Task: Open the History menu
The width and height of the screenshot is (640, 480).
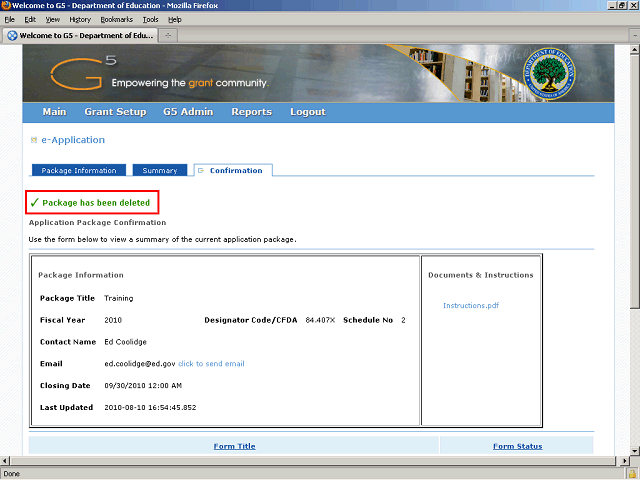Action: [80, 19]
